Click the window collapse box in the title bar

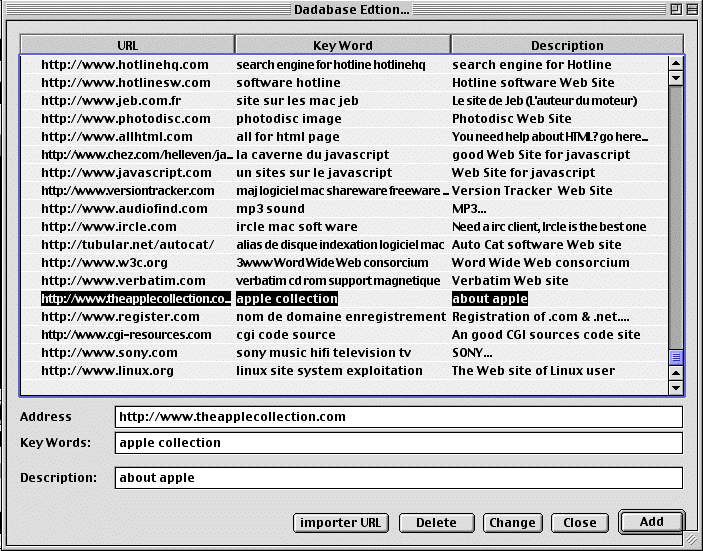692,9
